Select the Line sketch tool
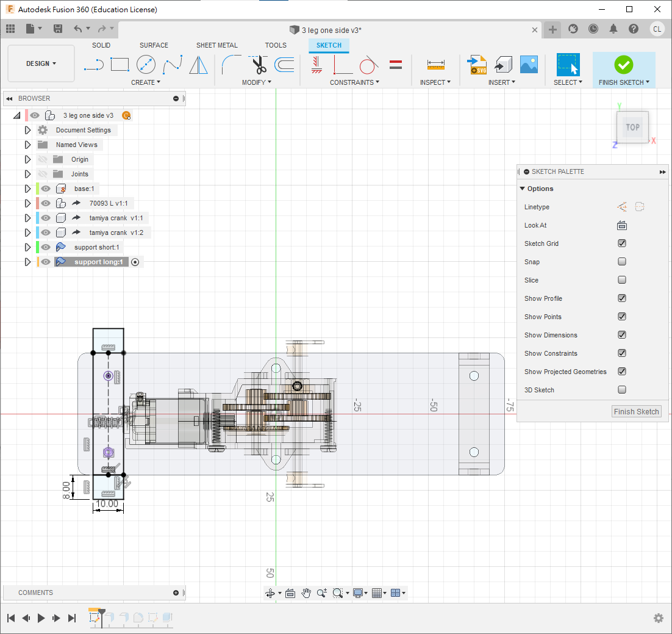Image resolution: width=672 pixels, height=634 pixels. [x=93, y=64]
